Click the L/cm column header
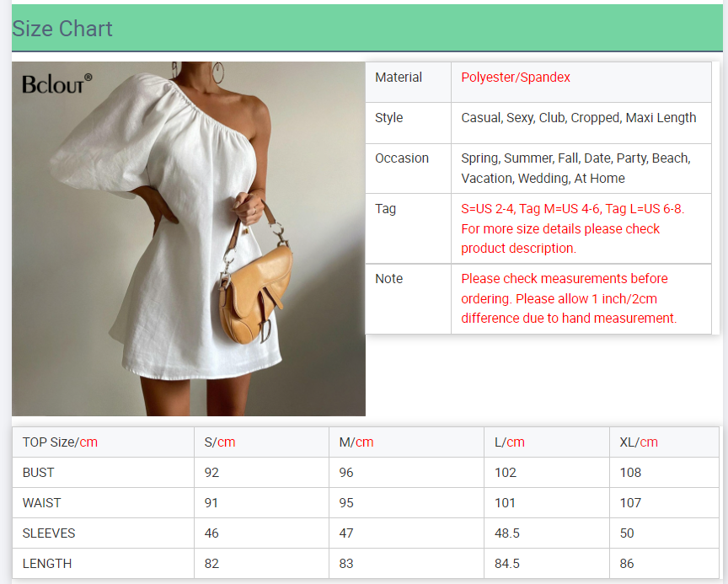 pos(510,442)
